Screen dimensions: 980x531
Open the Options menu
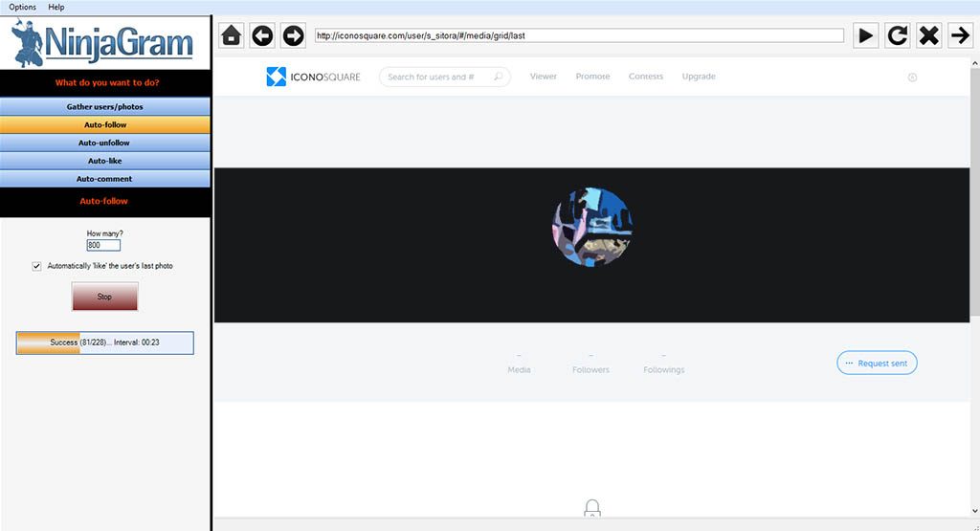click(x=23, y=7)
